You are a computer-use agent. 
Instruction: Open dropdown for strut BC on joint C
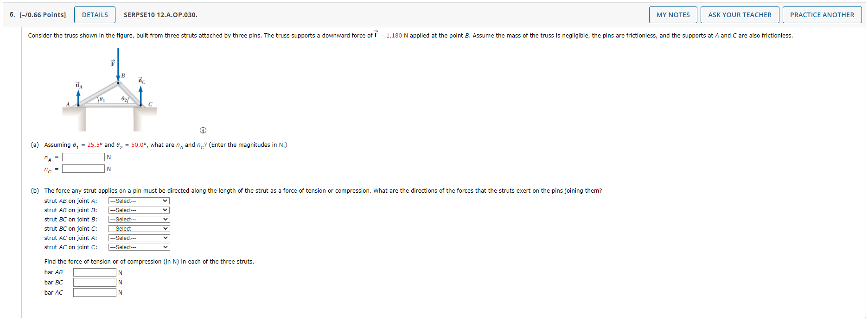(138, 228)
